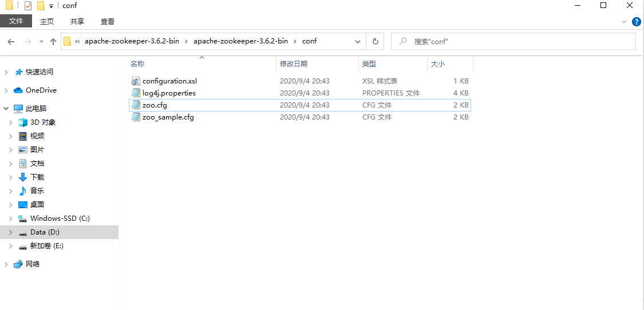The image size is (644, 310).
Task: Refresh the current folder view
Action: point(375,42)
